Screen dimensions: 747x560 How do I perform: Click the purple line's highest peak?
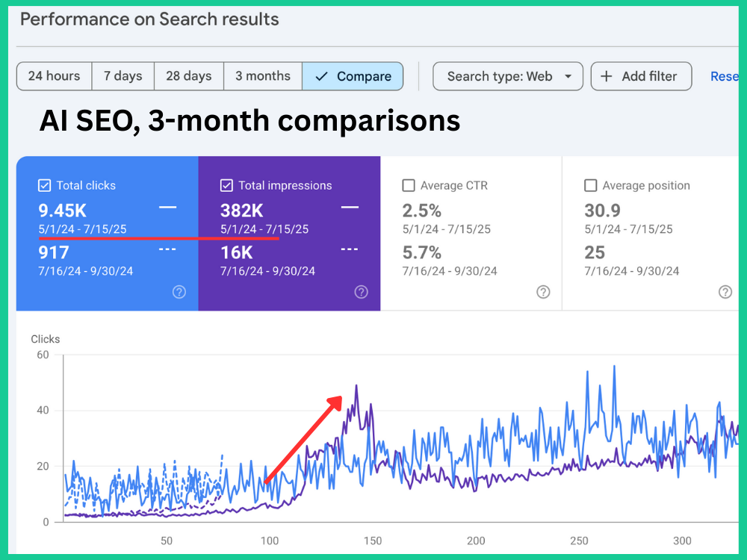356,386
